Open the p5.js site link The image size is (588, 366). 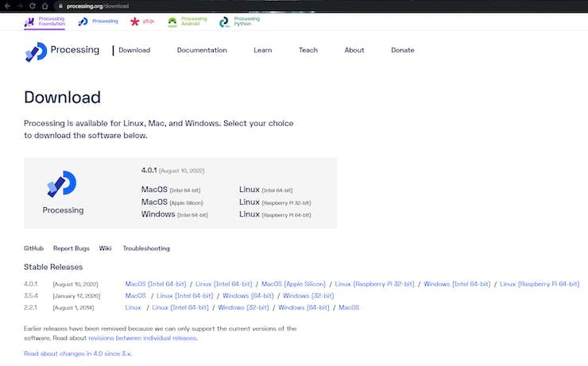[x=142, y=21]
